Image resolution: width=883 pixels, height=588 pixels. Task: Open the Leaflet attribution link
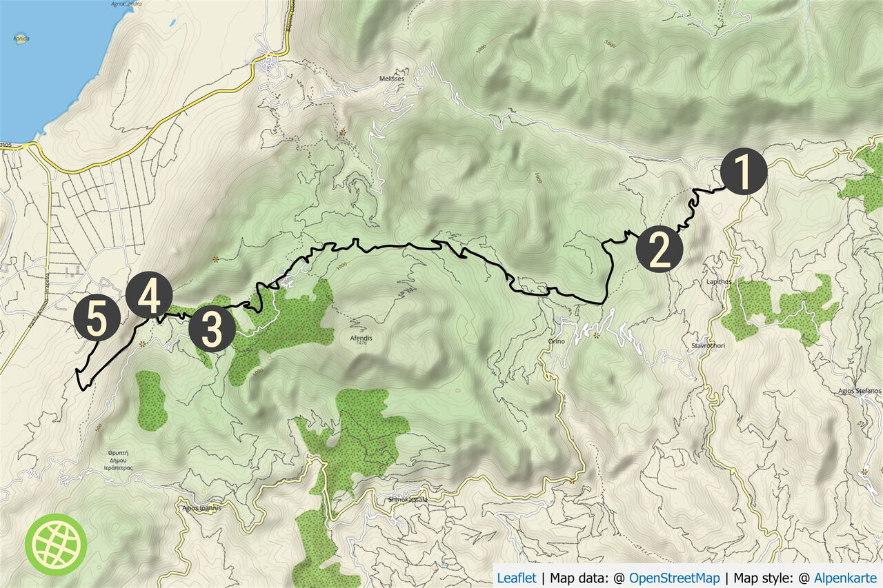(517, 578)
